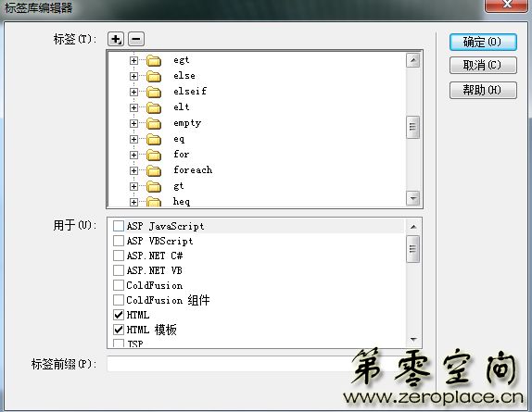Check the ASP.NET VB option

point(119,270)
